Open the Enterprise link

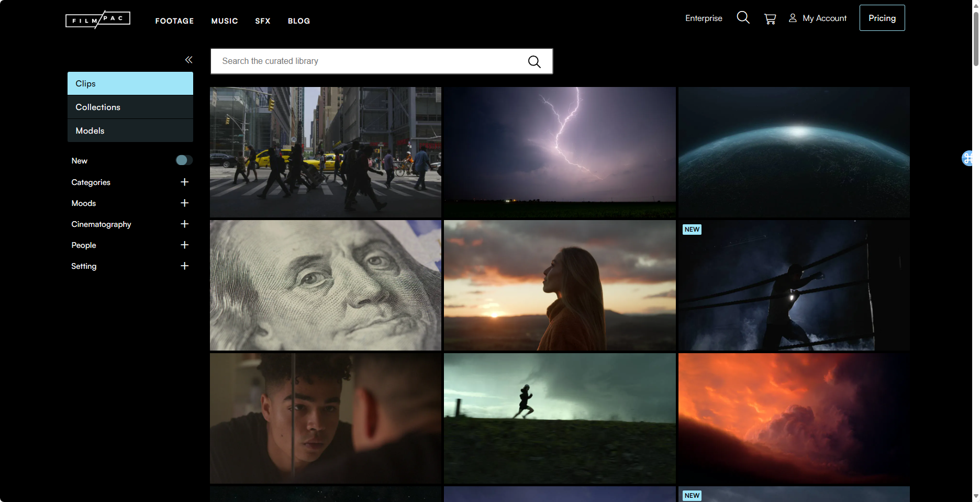[x=704, y=18]
